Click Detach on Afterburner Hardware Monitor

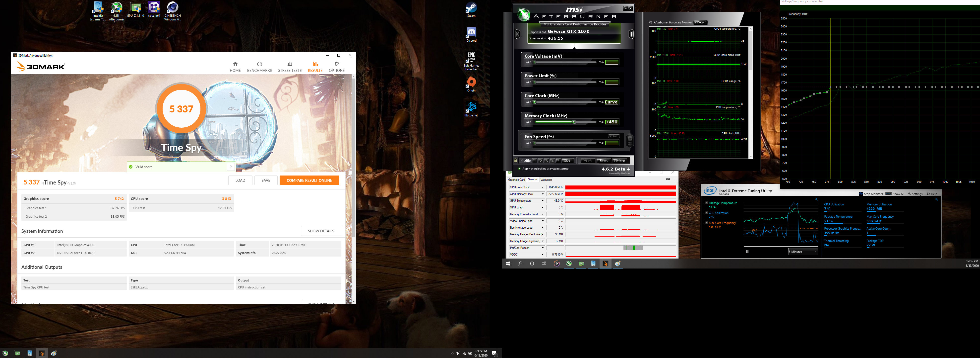click(x=700, y=22)
